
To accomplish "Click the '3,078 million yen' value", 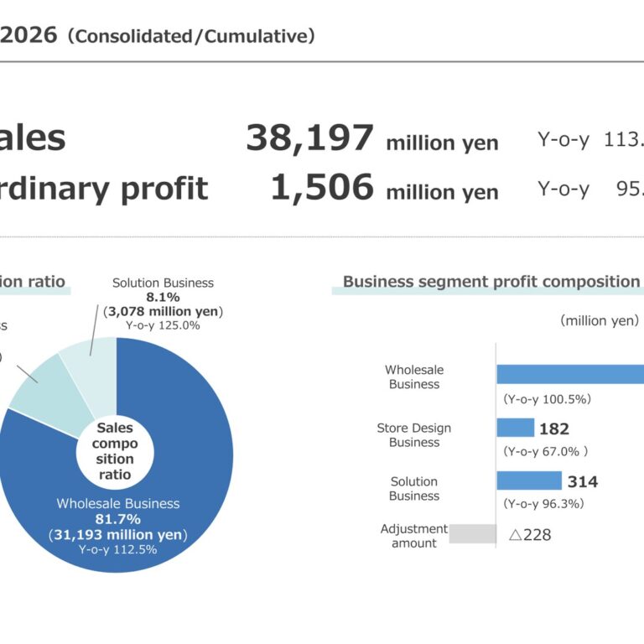I will 163,311.
